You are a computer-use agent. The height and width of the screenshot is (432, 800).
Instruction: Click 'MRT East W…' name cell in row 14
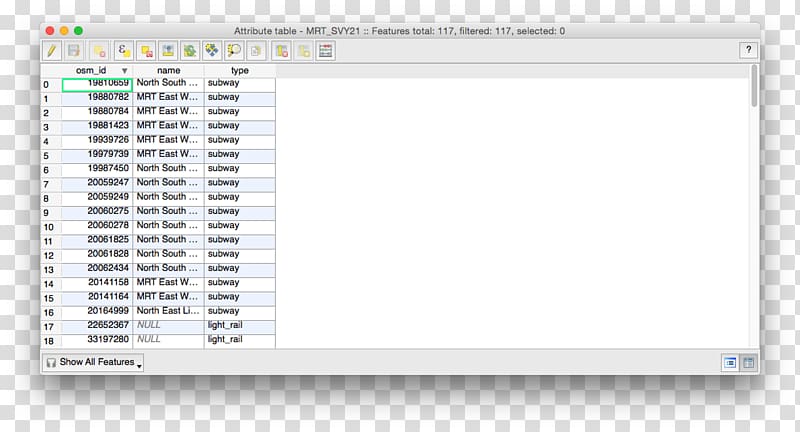coord(168,285)
